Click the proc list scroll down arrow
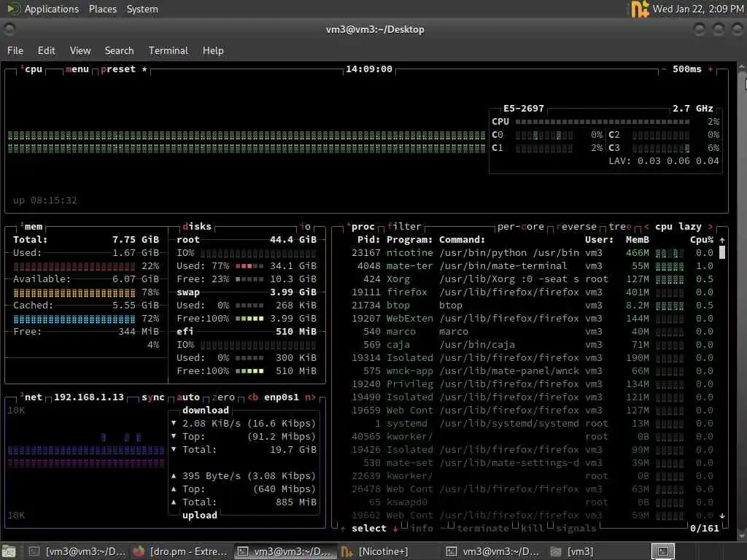747x560 pixels. pyautogui.click(x=722, y=516)
